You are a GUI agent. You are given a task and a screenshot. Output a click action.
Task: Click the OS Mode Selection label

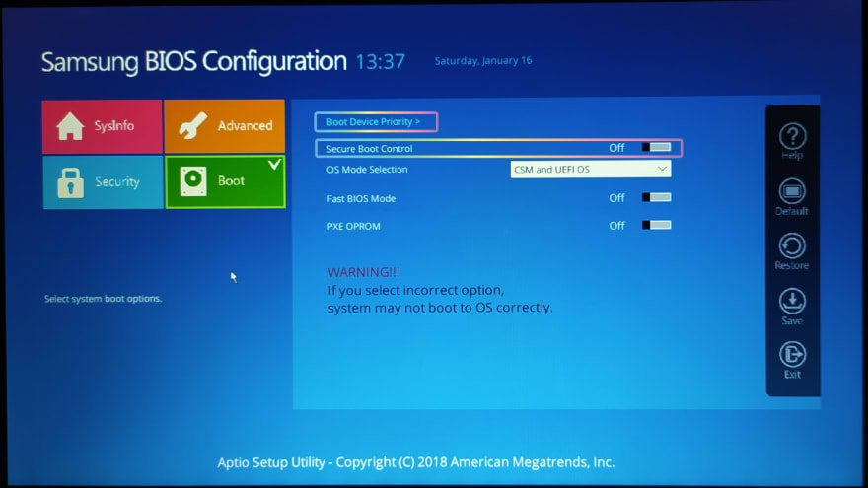[367, 170]
